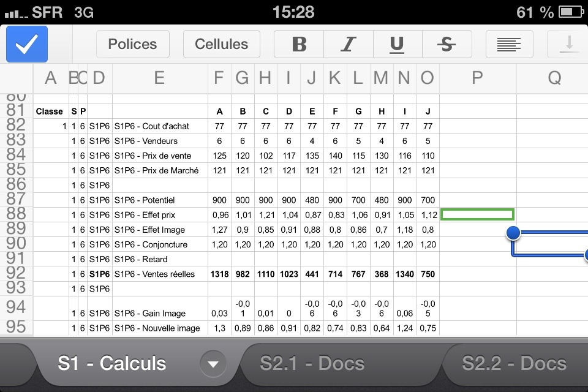Open the text alignment options
Image resolution: width=588 pixels, height=392 pixels.
pyautogui.click(x=509, y=44)
